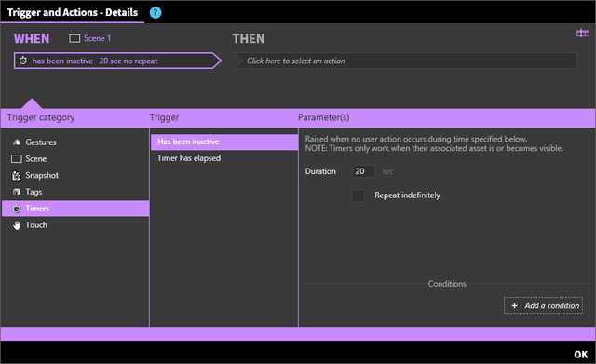This screenshot has width=596, height=364.
Task: Click the Touch hand icon
Action: (17, 225)
